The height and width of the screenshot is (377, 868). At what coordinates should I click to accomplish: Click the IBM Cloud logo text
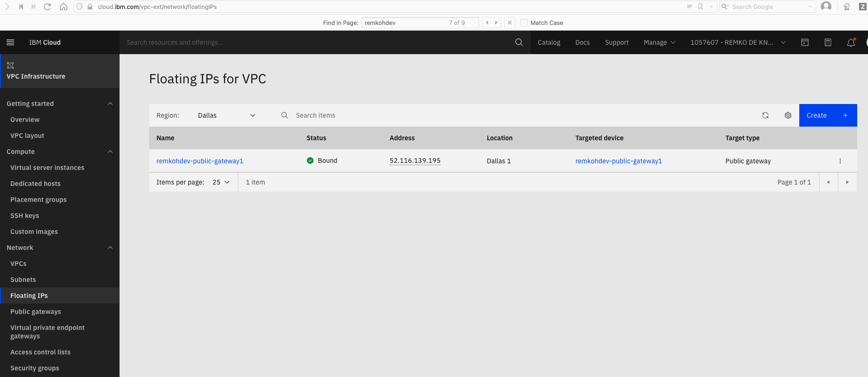[45, 42]
